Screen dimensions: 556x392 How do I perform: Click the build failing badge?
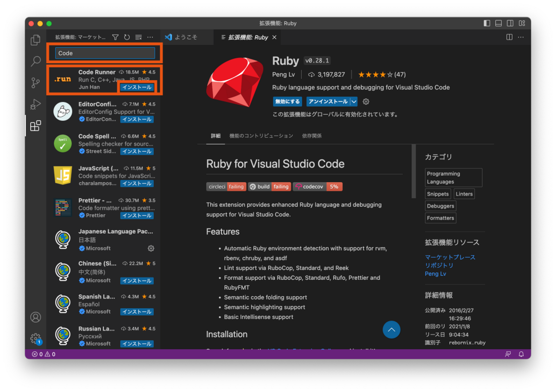[269, 186]
